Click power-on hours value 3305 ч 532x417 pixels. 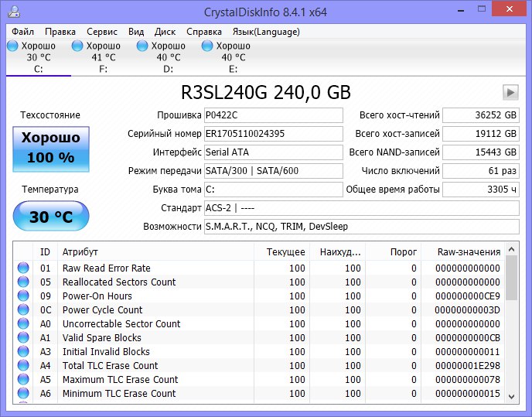coord(481,190)
